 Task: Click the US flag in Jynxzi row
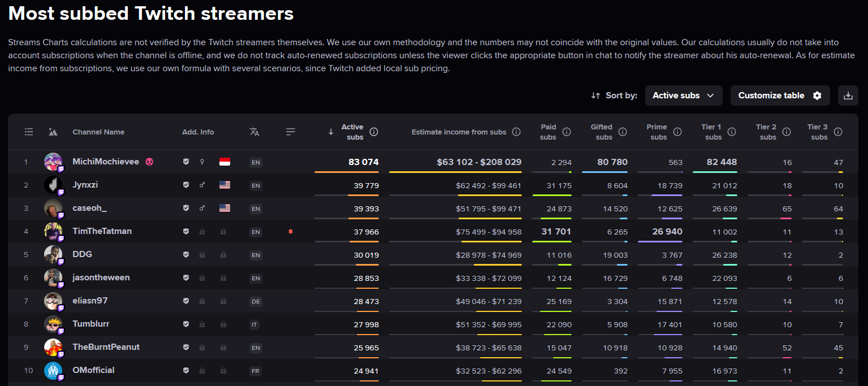pos(224,185)
